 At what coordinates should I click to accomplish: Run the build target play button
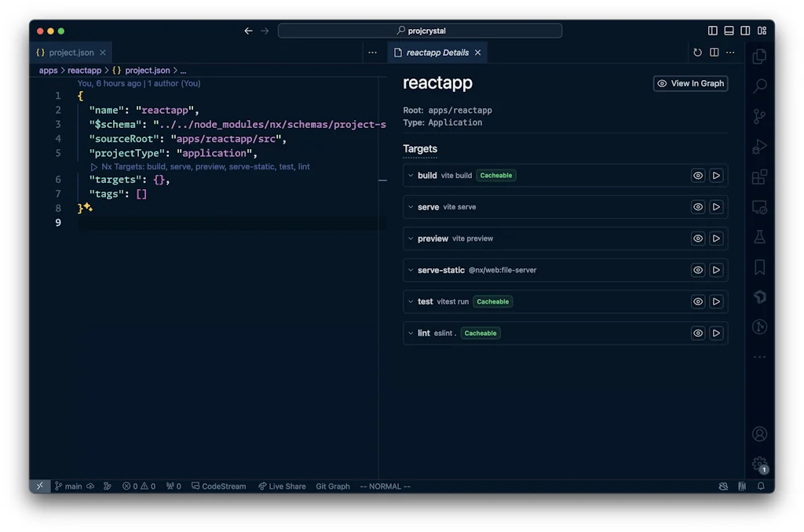(x=716, y=176)
